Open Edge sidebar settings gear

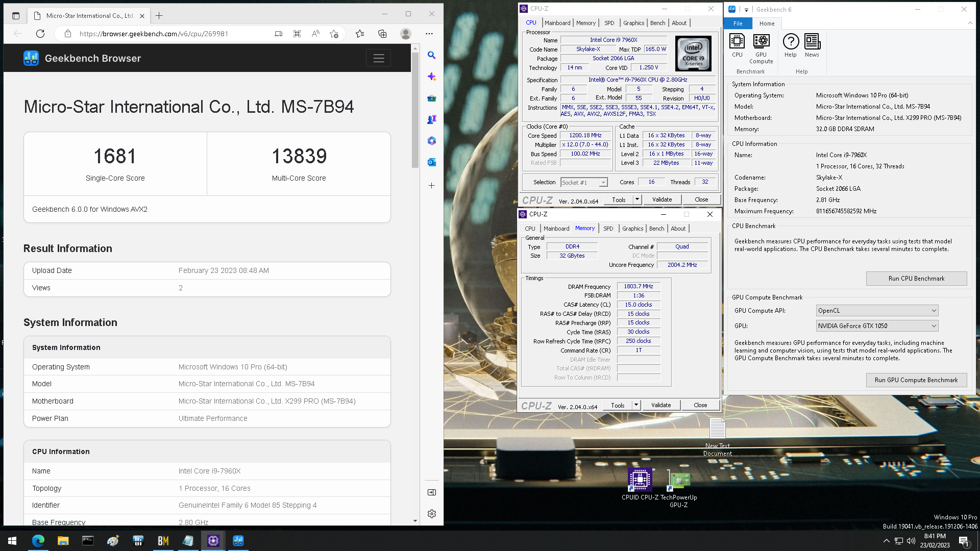(432, 514)
